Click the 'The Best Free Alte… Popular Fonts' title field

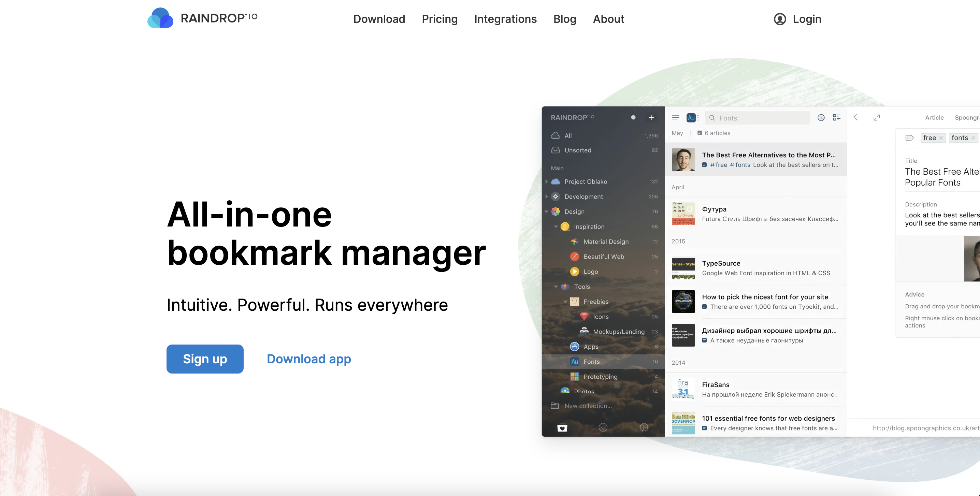942,177
